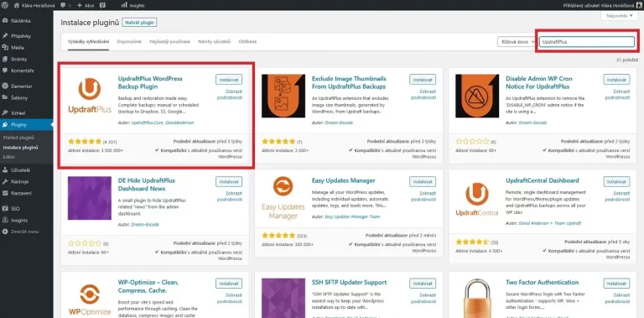Viewport: 644px width, 318px height.
Task: Show details for UpdraftCentral Dashboard
Action: [x=617, y=196]
